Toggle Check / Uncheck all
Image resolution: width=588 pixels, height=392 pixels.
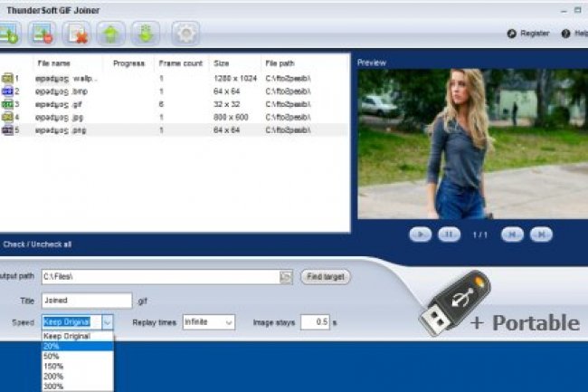pos(38,244)
